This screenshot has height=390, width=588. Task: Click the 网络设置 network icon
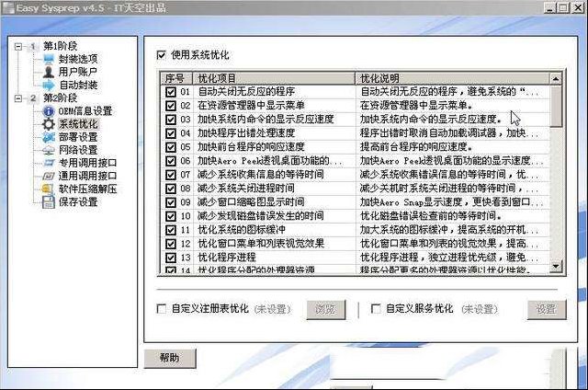pyautogui.click(x=49, y=150)
